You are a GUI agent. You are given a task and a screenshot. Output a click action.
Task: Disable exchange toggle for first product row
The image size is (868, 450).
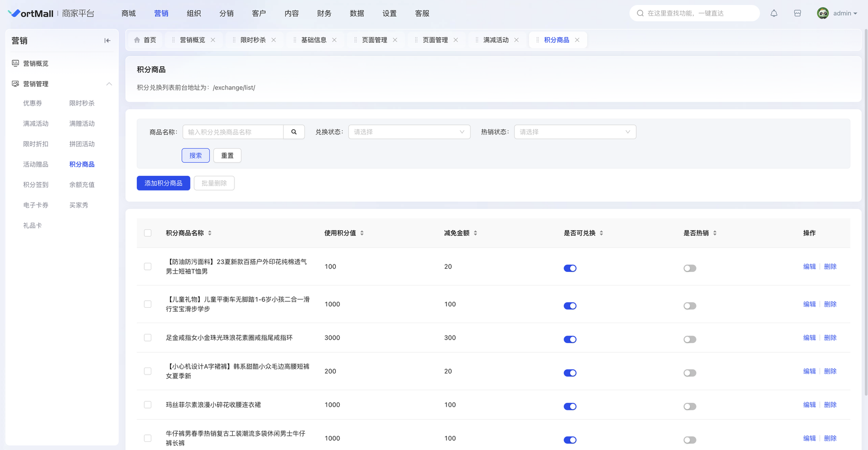(570, 268)
